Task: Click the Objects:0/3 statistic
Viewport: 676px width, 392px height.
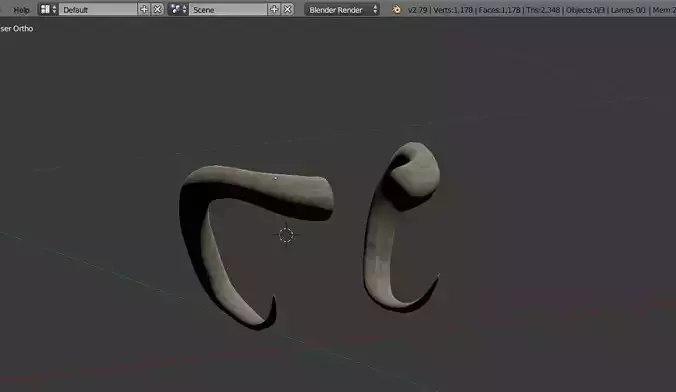Action: click(x=585, y=9)
